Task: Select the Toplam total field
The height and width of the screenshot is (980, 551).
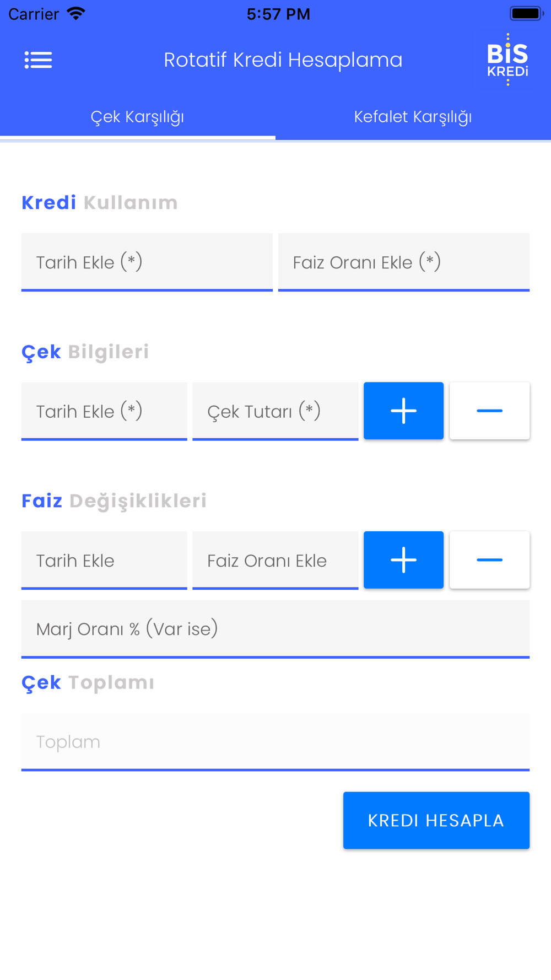Action: coord(275,742)
